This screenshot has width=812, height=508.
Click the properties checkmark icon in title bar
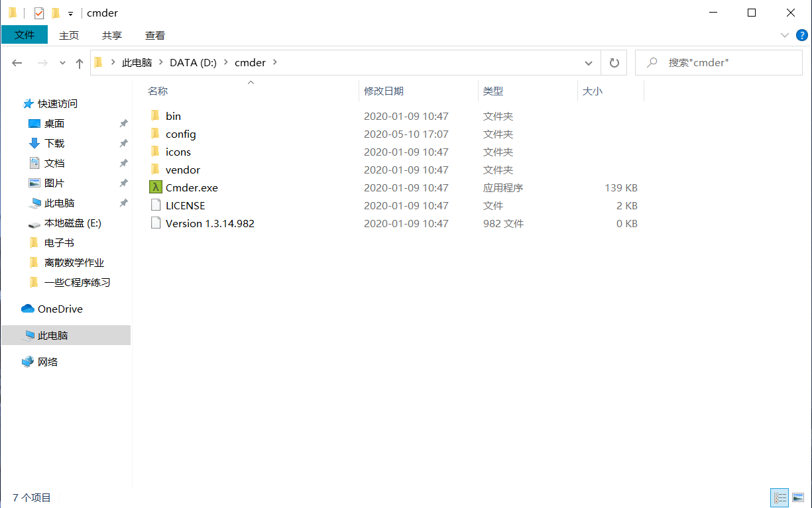coord(39,13)
